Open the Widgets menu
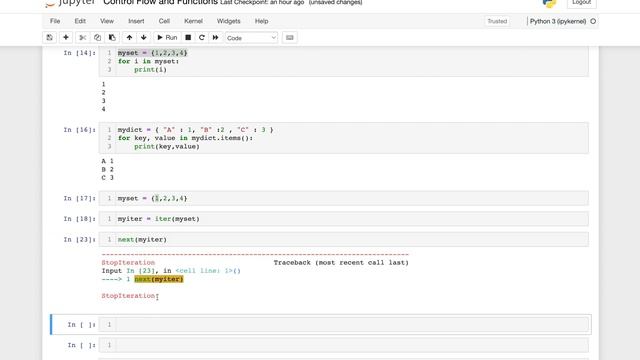Image resolution: width=640 pixels, height=360 pixels. 229,21
